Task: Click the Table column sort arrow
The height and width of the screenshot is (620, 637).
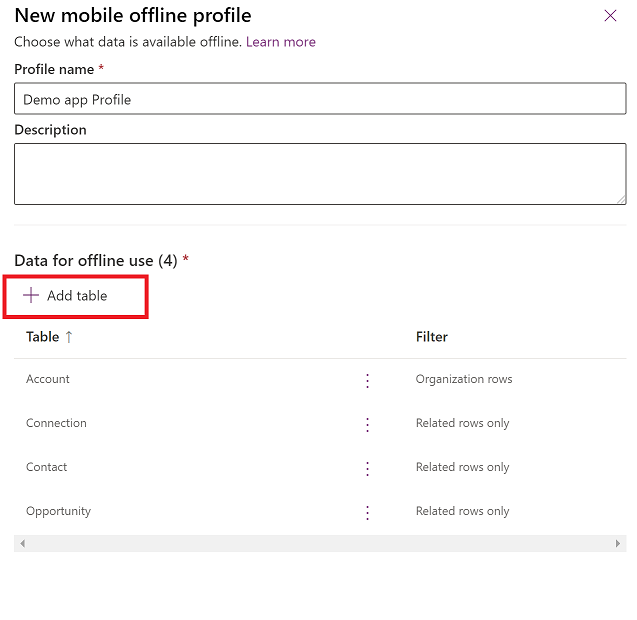Action: tap(69, 337)
